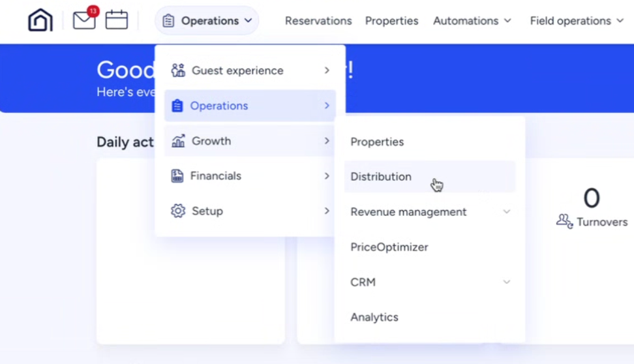Click the home logo icon
Image resolution: width=634 pixels, height=364 pixels.
tap(40, 20)
